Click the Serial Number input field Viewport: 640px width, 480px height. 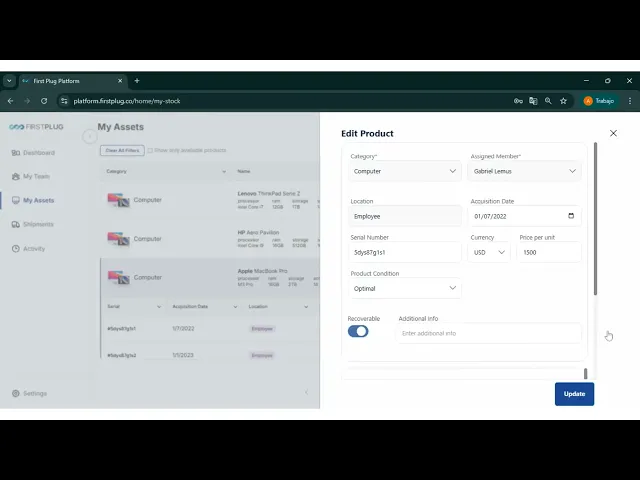tap(405, 253)
